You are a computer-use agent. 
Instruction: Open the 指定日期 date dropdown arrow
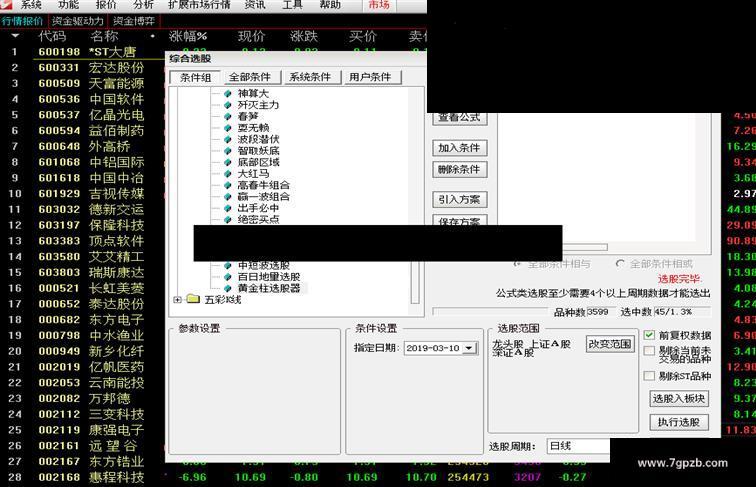(468, 348)
